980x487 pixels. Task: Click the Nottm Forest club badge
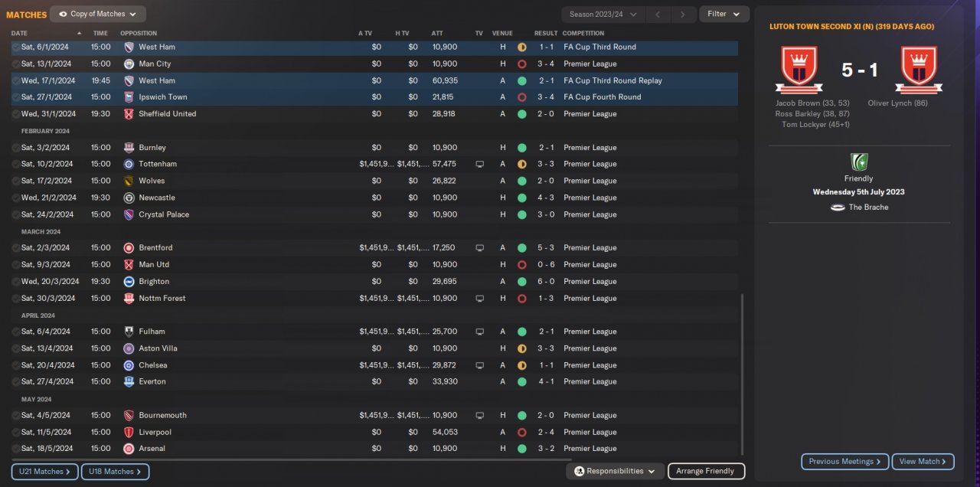tap(129, 299)
